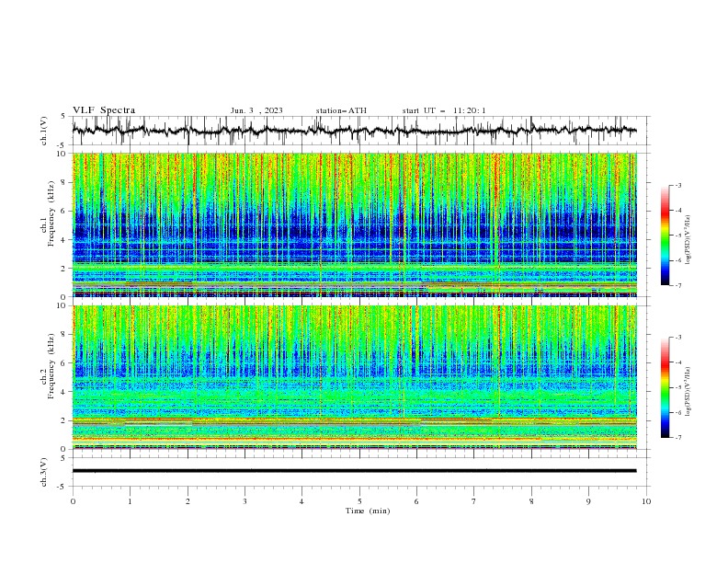Click the 'VLF Spectra' title text

point(104,110)
